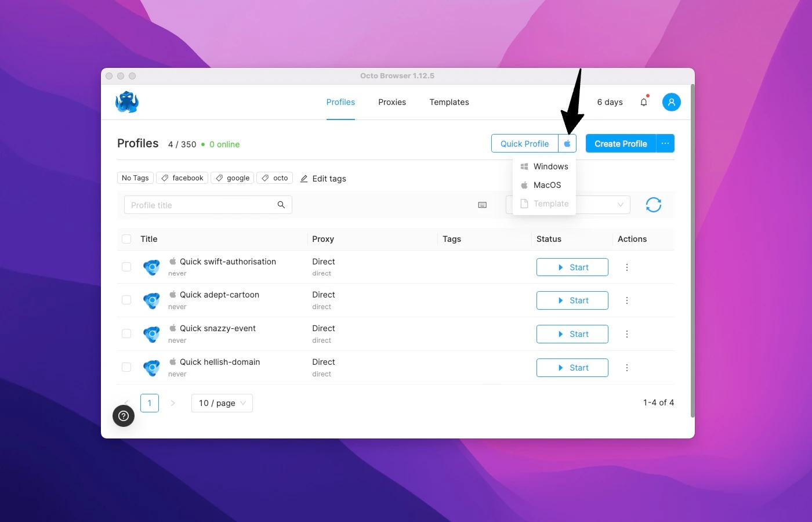Screen dimensions: 812x522
Task: Open the help question mark bubble
Action: click(123, 416)
